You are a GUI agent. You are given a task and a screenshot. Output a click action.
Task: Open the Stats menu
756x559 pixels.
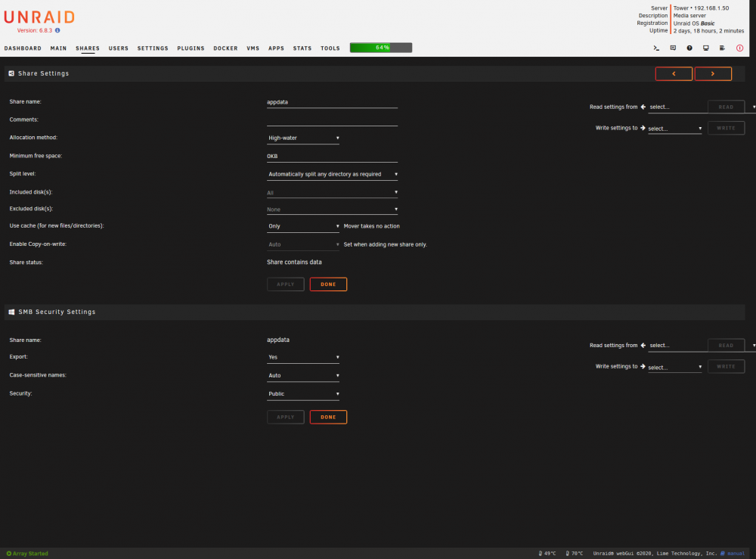coord(302,48)
